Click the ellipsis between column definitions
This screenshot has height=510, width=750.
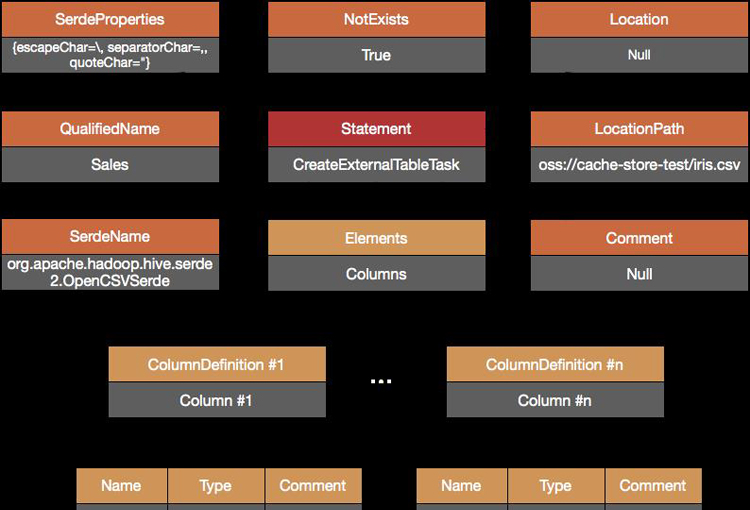point(381,382)
